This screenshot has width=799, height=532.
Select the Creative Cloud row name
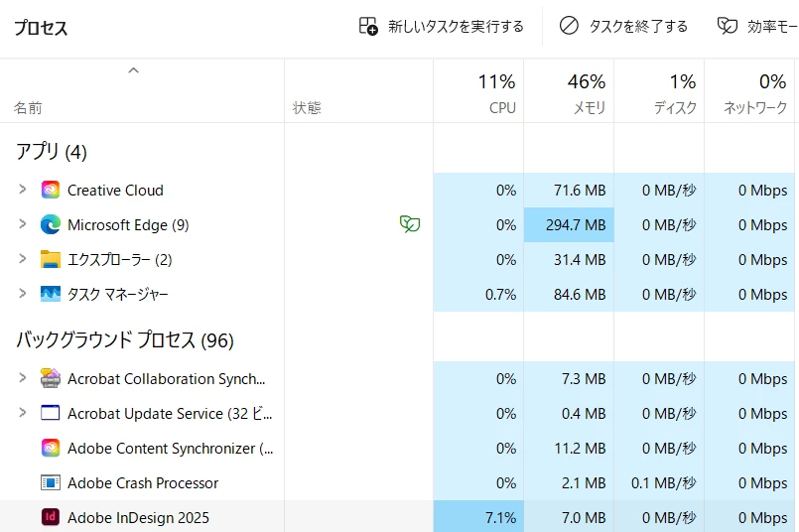pyautogui.click(x=116, y=191)
